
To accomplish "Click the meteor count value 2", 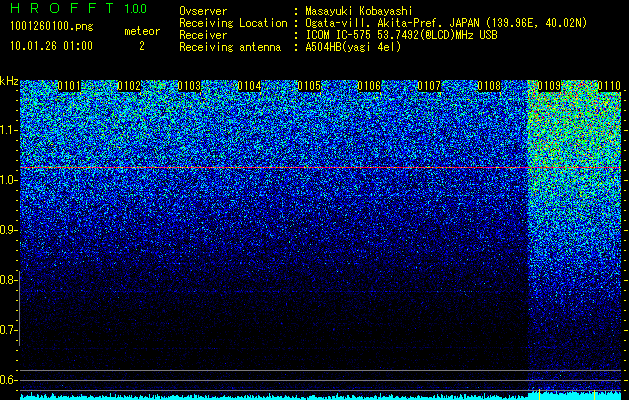I will click(142, 46).
